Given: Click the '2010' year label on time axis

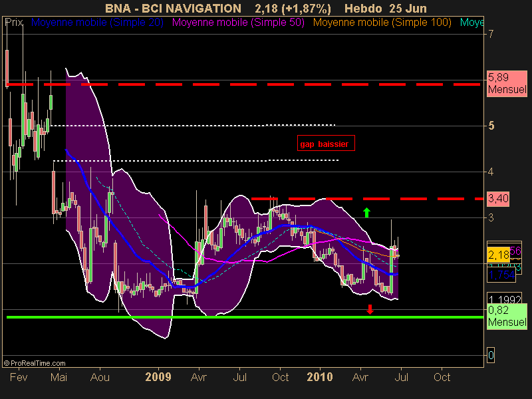Looking at the screenshot, I should [320, 377].
